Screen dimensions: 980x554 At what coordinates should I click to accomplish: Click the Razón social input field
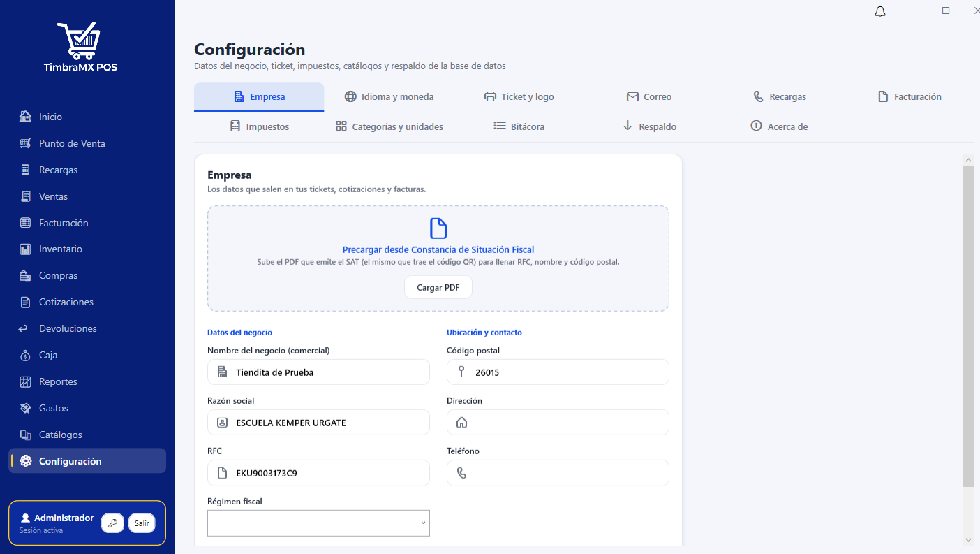click(318, 423)
